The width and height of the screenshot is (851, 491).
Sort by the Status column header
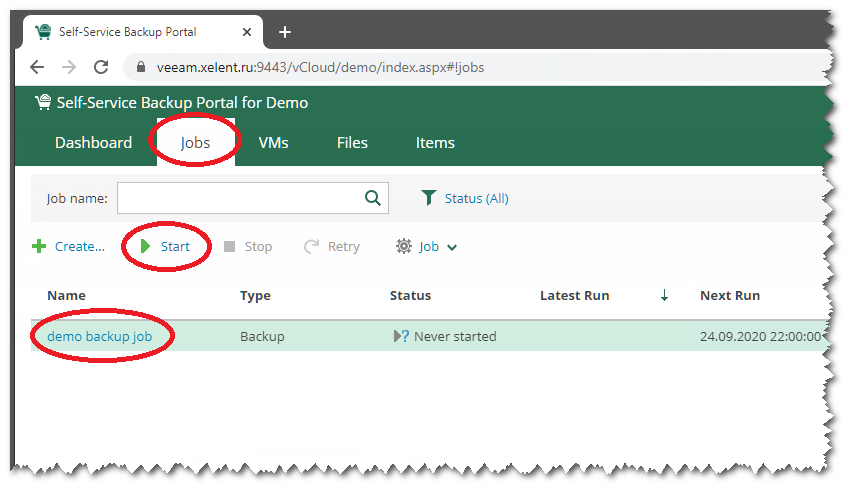(x=410, y=296)
